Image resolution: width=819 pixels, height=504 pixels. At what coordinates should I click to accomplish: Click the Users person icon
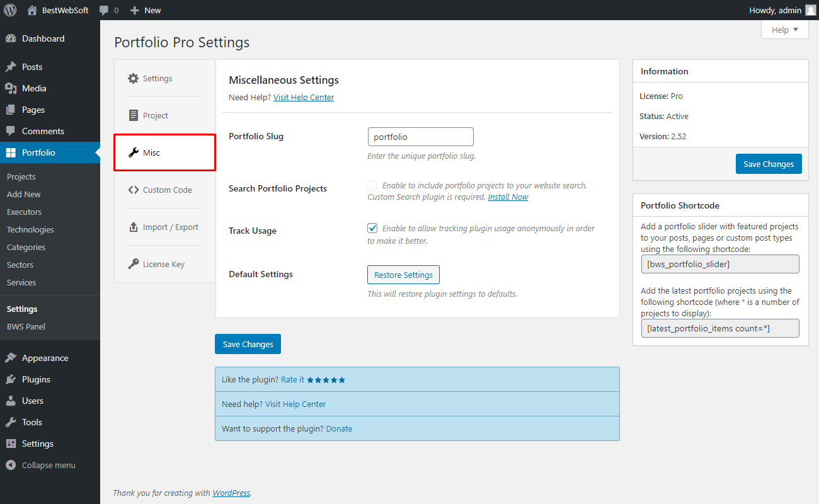(11, 401)
